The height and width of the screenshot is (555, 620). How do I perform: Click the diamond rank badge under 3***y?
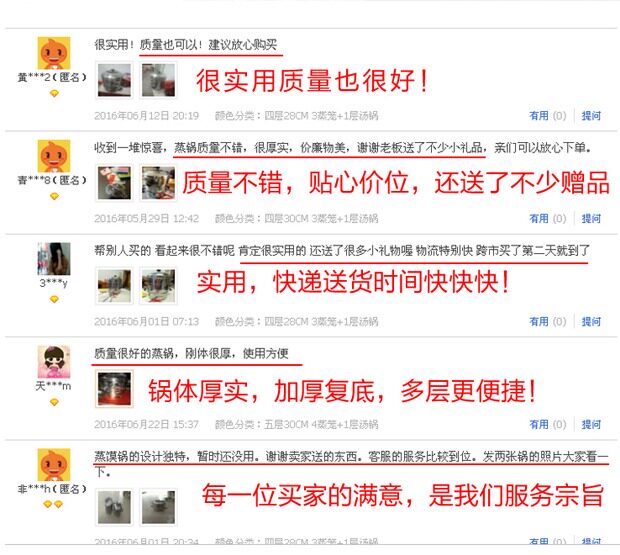tap(54, 299)
